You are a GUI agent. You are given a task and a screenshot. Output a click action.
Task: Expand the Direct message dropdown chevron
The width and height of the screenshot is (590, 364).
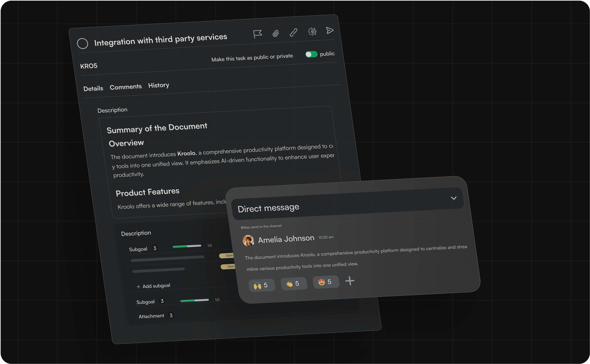click(453, 198)
